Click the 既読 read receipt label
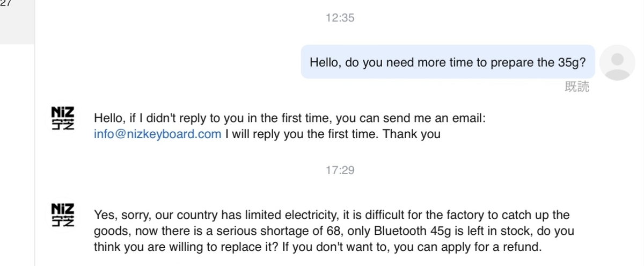The height and width of the screenshot is (266, 644). pos(577,87)
